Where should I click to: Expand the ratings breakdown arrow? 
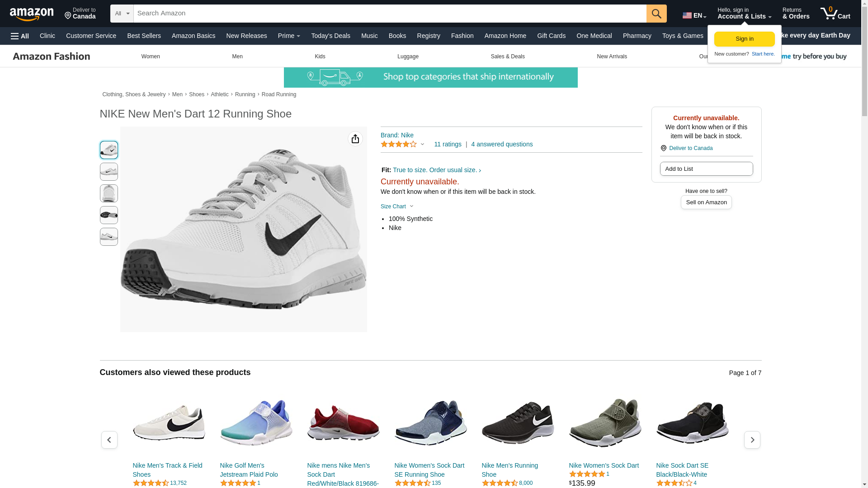[423, 145]
